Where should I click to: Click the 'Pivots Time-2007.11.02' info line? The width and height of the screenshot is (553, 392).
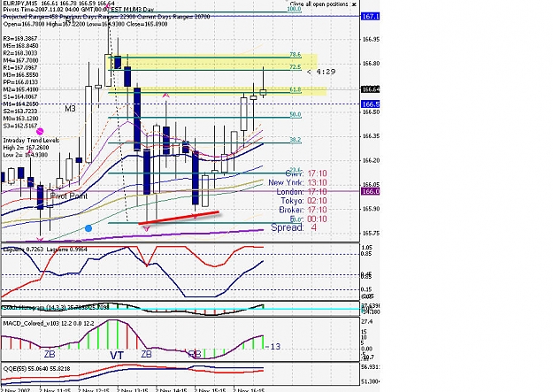pos(78,10)
